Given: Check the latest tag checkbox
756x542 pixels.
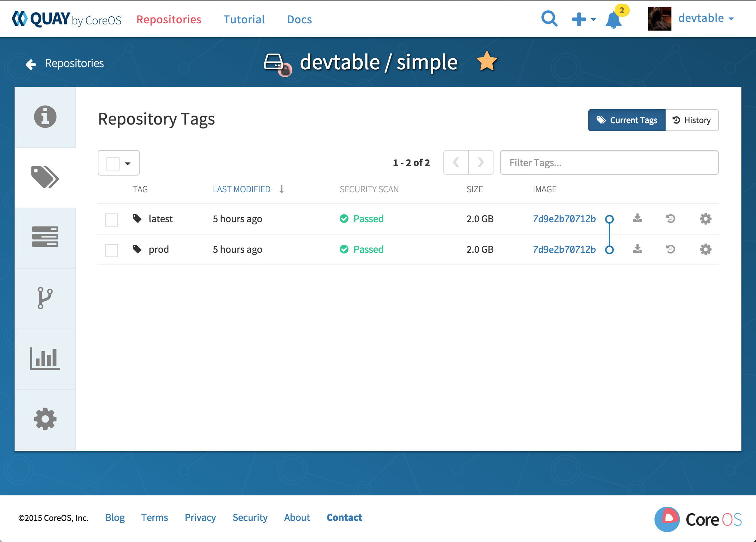Looking at the screenshot, I should point(112,220).
